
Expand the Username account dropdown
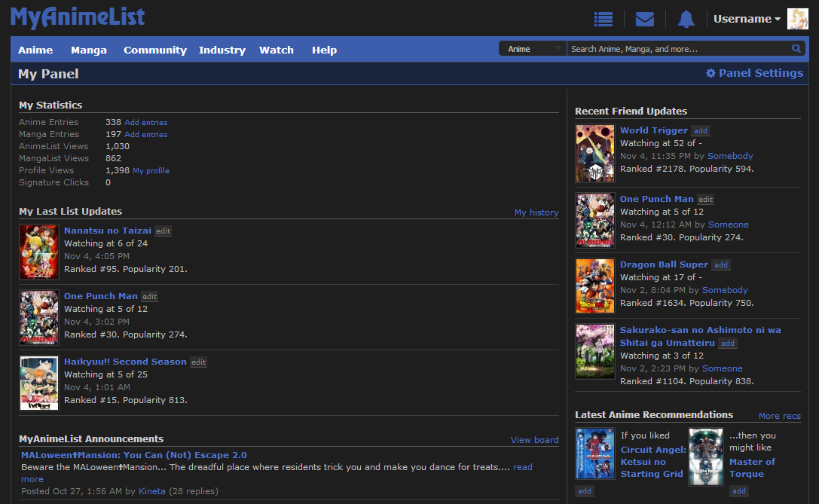pyautogui.click(x=747, y=18)
